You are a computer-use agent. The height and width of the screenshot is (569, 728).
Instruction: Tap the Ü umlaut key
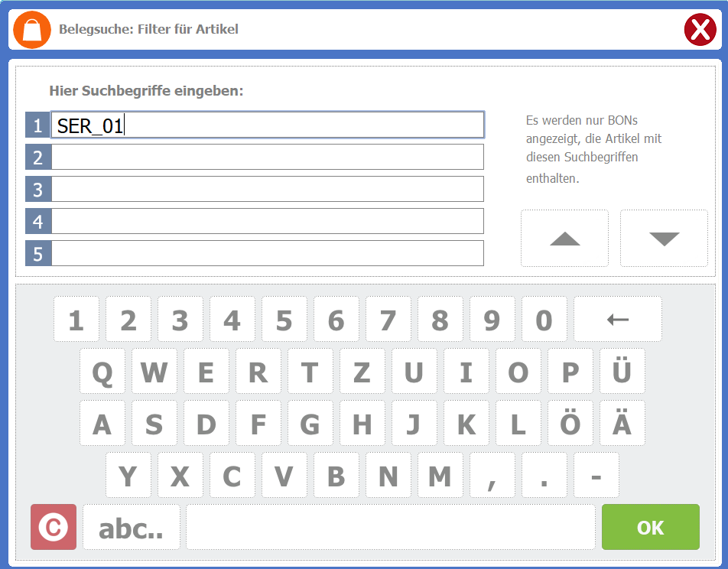coord(622,372)
